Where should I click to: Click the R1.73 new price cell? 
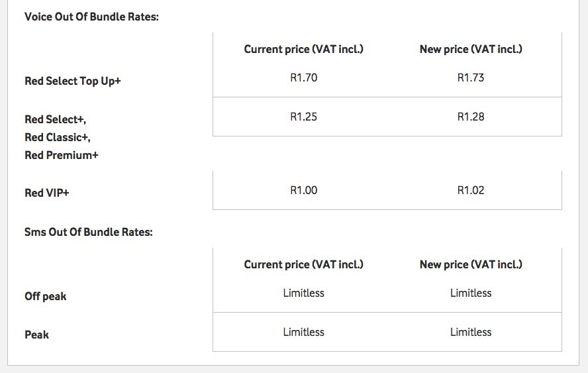[471, 78]
